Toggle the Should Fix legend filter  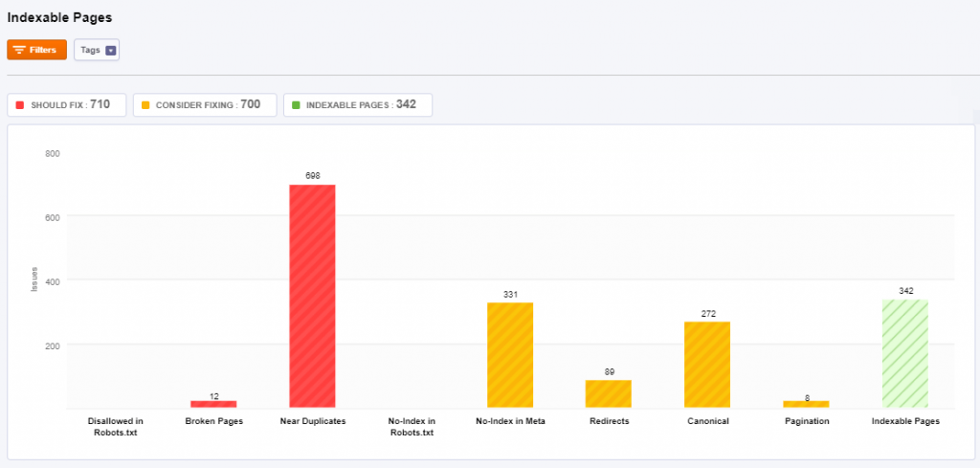[x=67, y=104]
